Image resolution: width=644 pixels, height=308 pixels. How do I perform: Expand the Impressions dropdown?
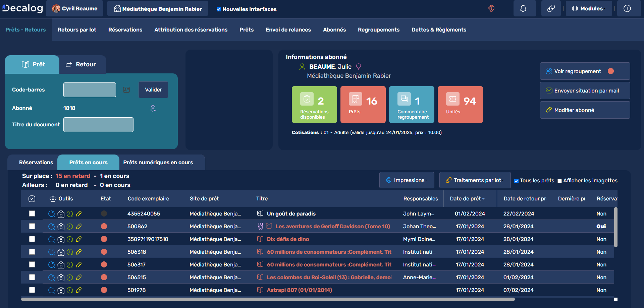407,180
